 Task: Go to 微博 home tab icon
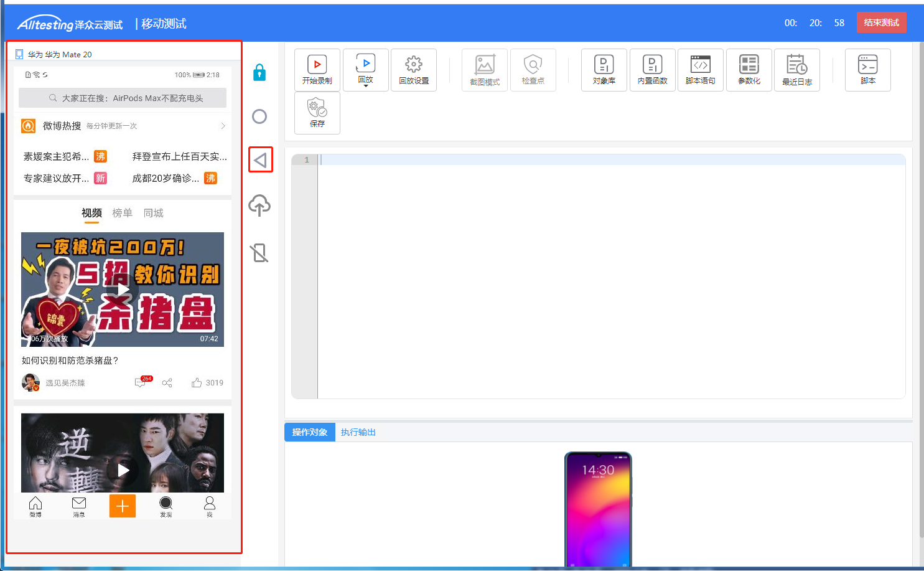(35, 506)
